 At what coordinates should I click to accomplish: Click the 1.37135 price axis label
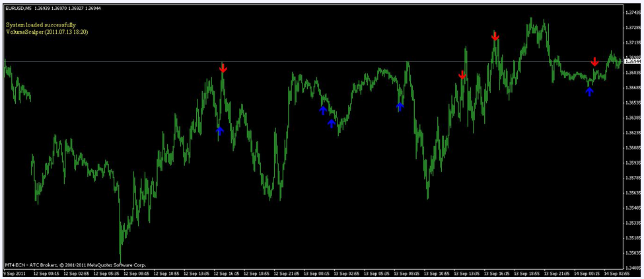pyautogui.click(x=633, y=43)
